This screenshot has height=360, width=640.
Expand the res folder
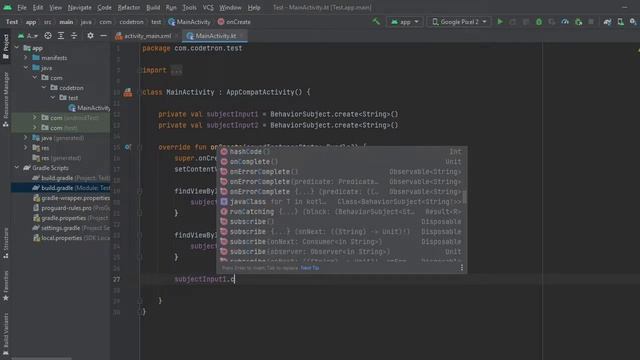(x=26, y=148)
